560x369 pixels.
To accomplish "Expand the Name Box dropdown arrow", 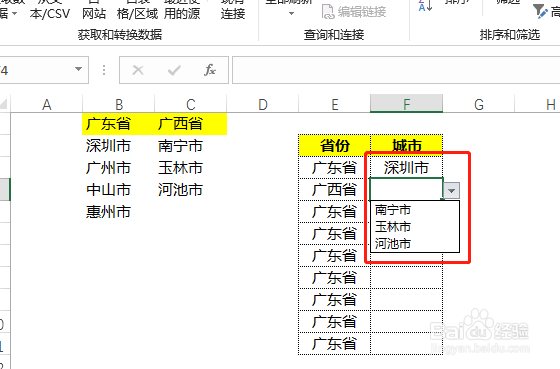I will tap(78, 69).
